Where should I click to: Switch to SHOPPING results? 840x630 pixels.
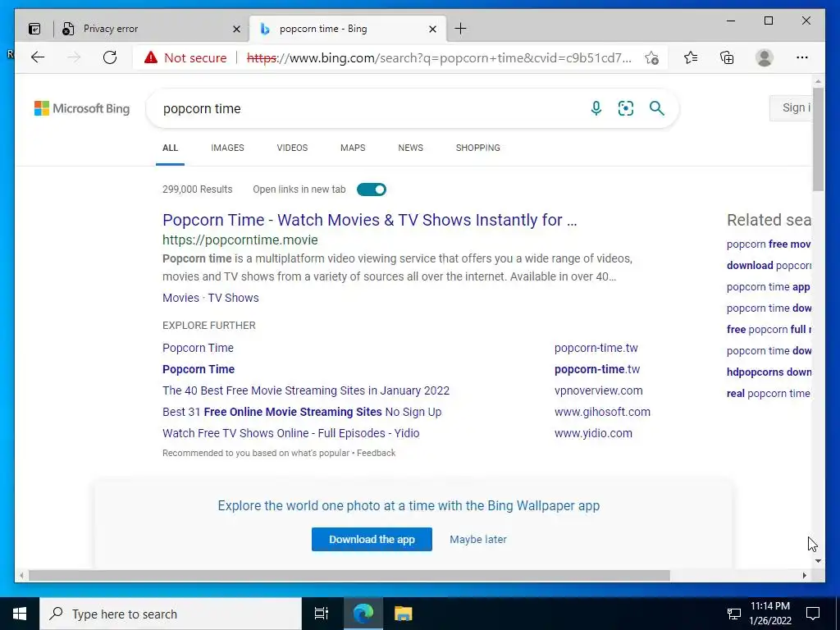pos(478,148)
